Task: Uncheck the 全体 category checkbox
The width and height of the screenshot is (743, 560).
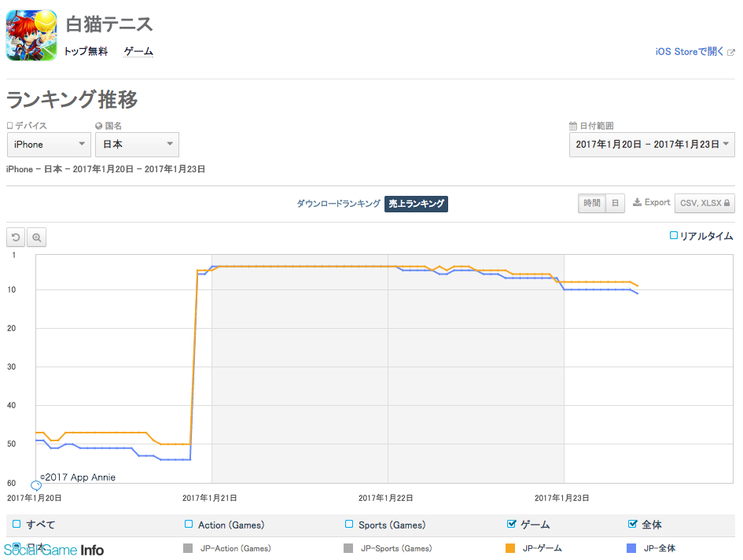Action: pyautogui.click(x=632, y=524)
